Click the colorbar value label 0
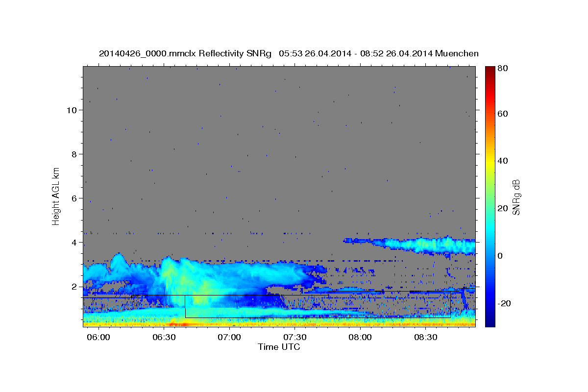Viewport: 588px width, 392px height. (499, 256)
